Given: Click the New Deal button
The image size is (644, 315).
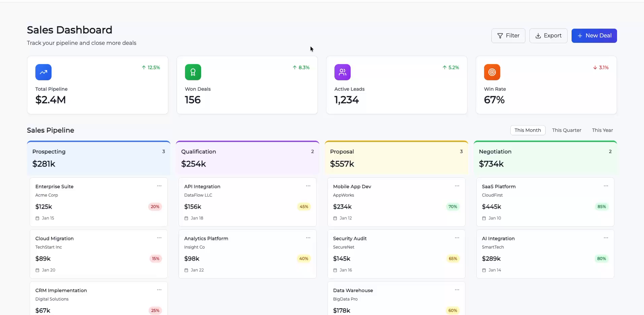Looking at the screenshot, I should (x=594, y=36).
